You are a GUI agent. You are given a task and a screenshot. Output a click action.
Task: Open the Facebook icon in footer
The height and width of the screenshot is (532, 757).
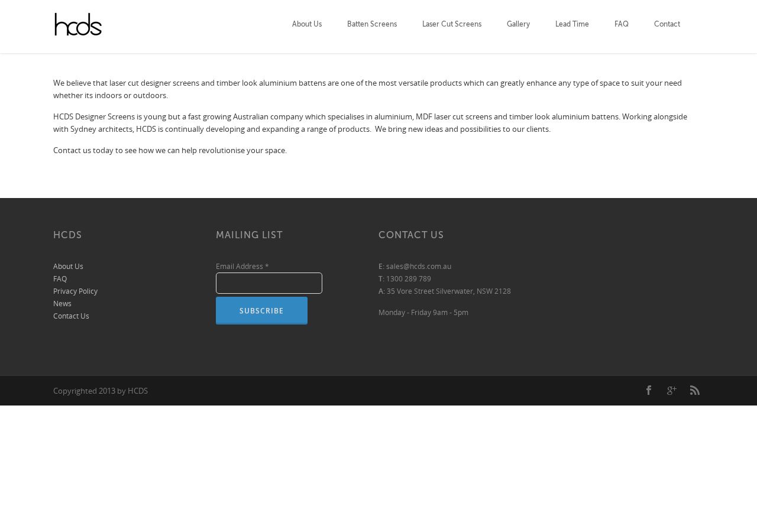[x=649, y=390]
